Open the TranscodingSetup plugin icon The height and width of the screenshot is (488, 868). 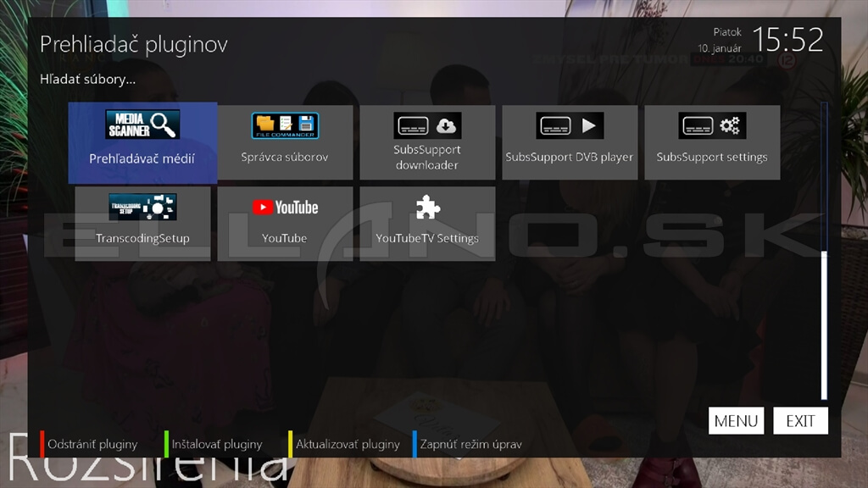142,207
